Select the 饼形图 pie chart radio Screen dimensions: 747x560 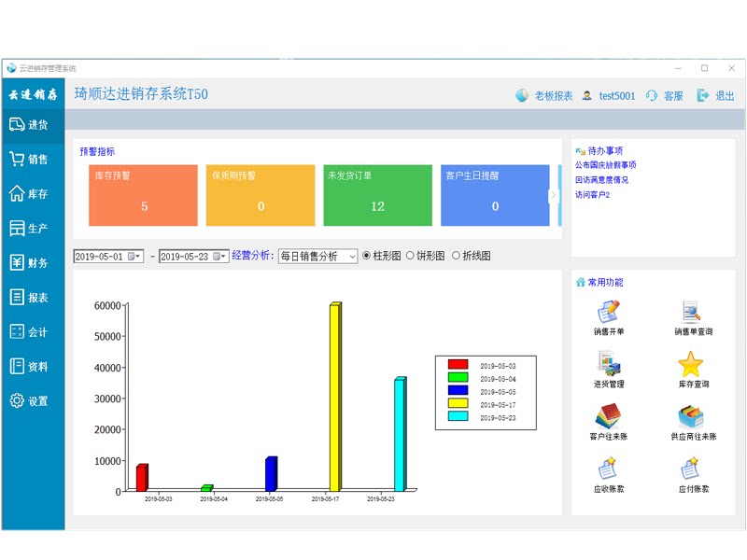pos(410,256)
